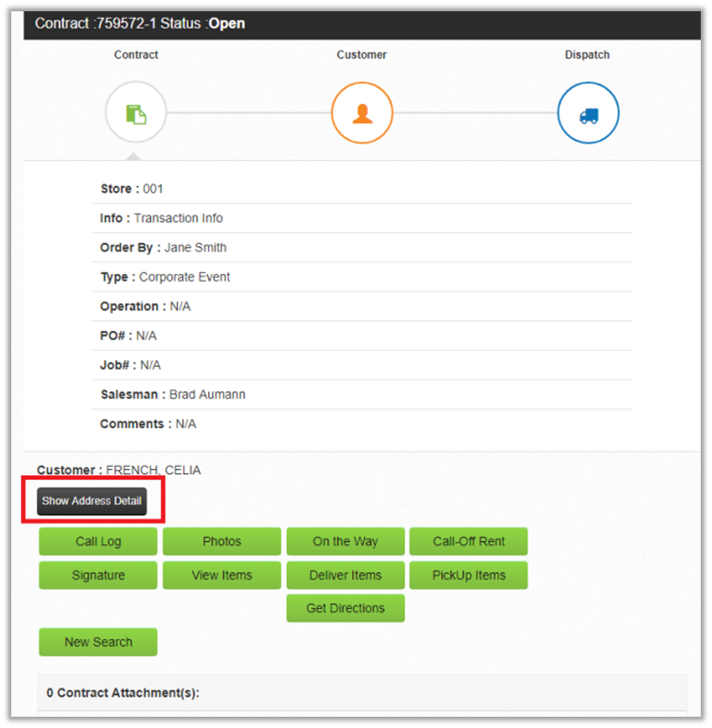The image size is (712, 728).
Task: Click the green Contract document icon
Action: tap(136, 113)
